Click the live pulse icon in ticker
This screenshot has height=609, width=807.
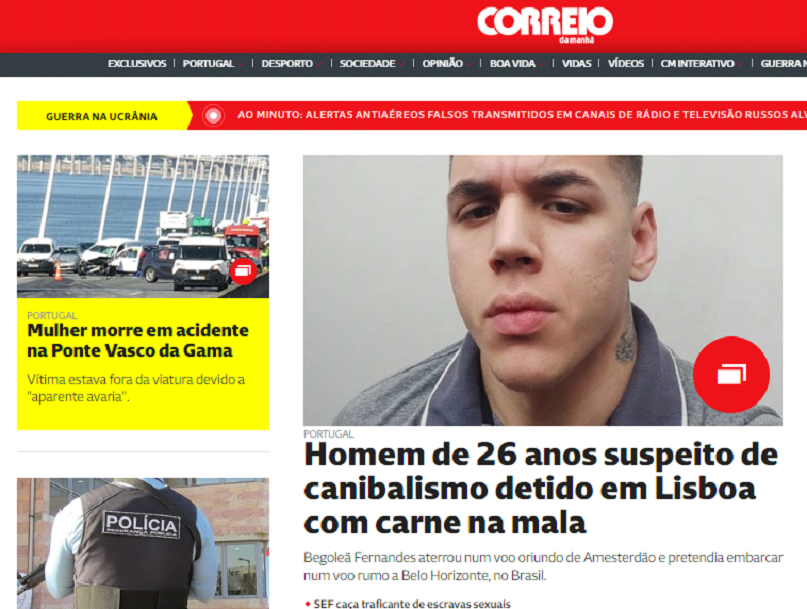tap(213, 115)
